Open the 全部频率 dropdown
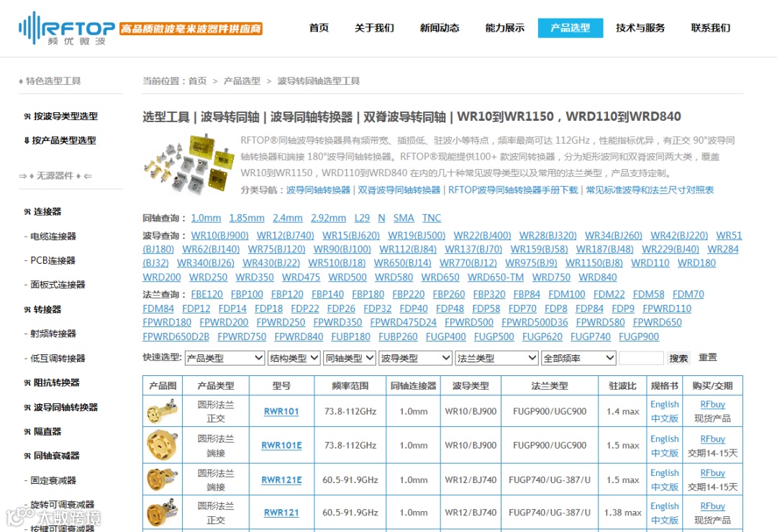Viewport: 777px width, 532px height. 578,358
